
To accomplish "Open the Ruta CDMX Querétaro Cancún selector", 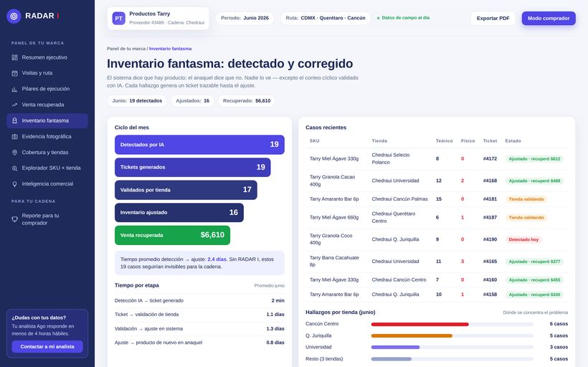I will click(326, 18).
